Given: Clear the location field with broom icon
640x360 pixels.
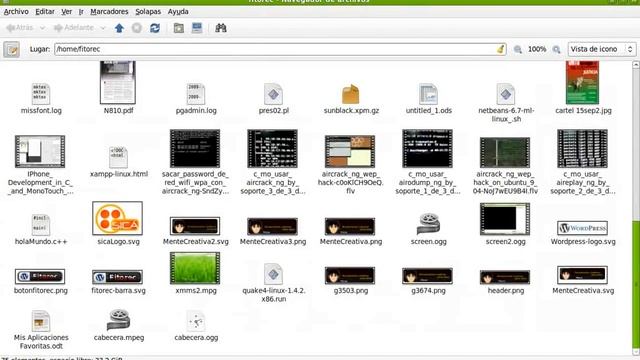Looking at the screenshot, I should (x=500, y=49).
